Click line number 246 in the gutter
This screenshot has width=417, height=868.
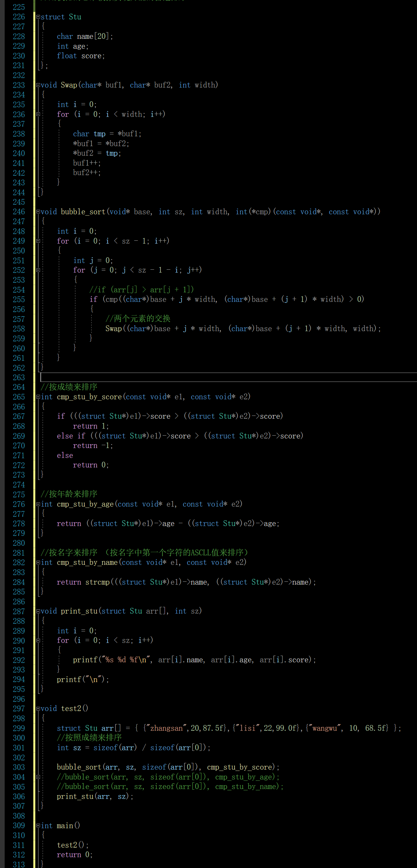(x=19, y=212)
